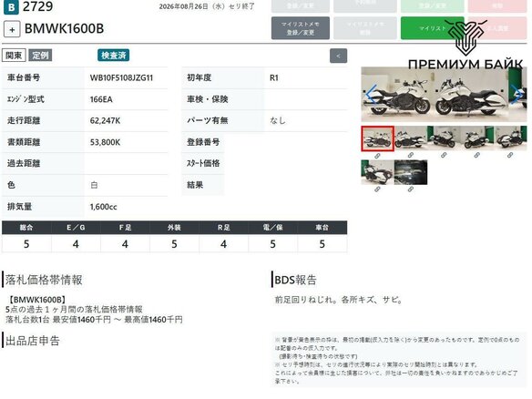This screenshot has height=399, width=532.
Task: Click the faded マイリストメモ 削除 button
Action: (x=365, y=28)
